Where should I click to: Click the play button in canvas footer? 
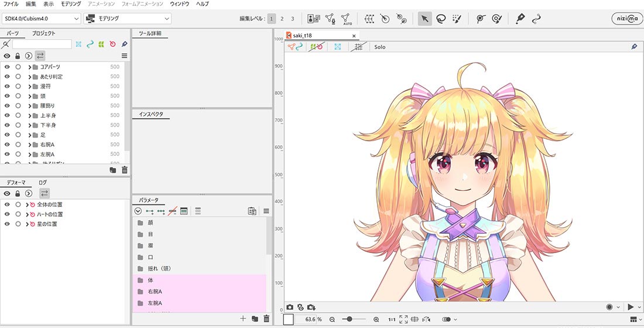pos(631,307)
